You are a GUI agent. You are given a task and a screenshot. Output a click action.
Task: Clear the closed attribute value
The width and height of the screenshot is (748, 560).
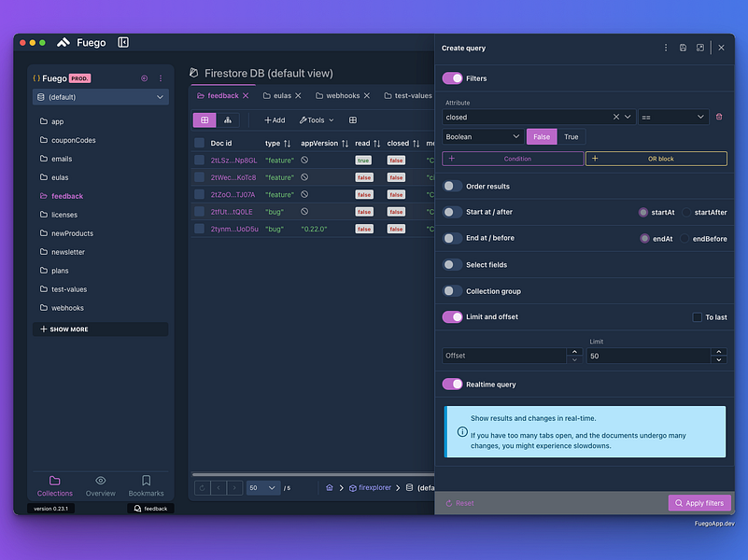pos(615,117)
